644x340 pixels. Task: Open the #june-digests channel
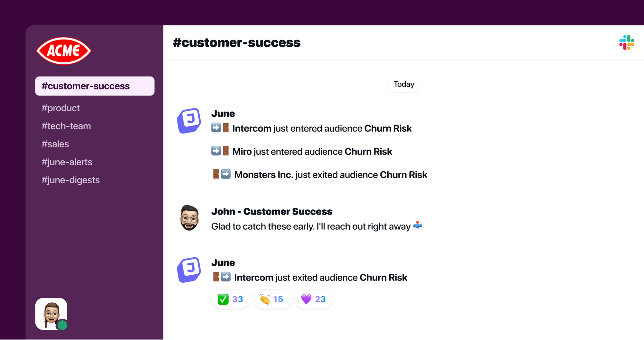pos(71,180)
